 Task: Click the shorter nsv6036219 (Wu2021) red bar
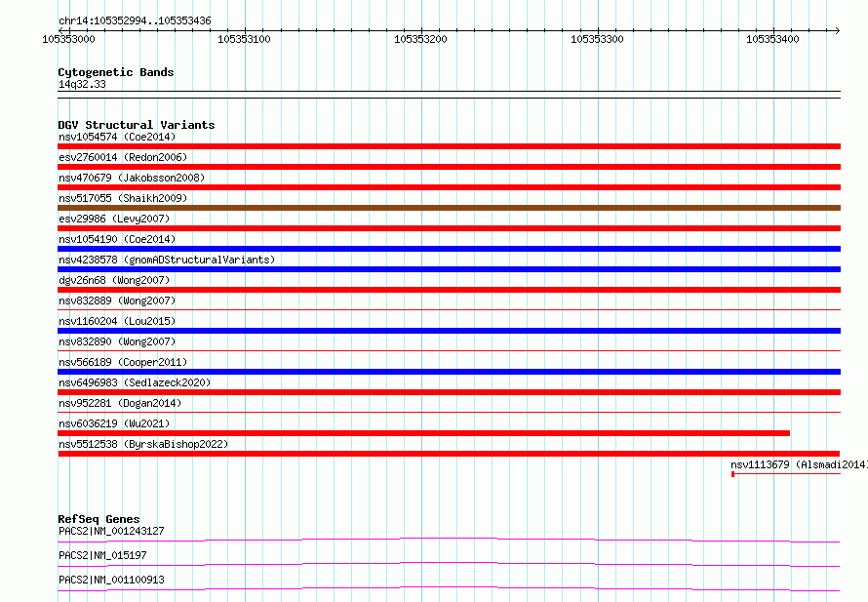pyautogui.click(x=423, y=433)
